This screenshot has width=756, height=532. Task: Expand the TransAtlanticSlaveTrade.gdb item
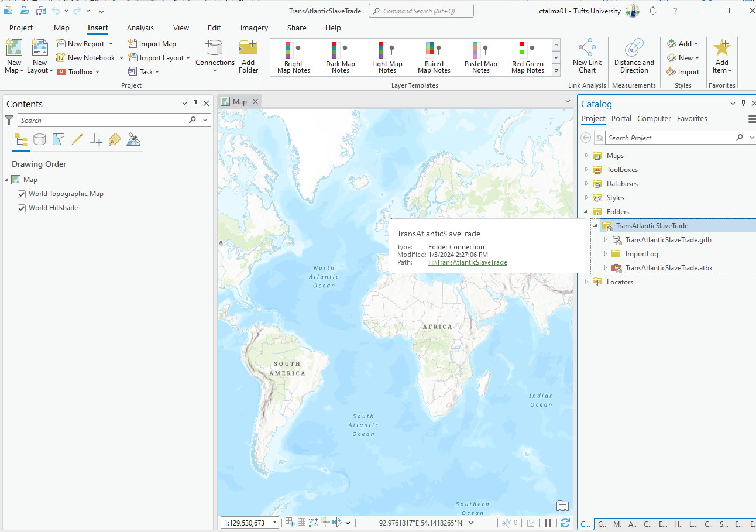[606, 240]
